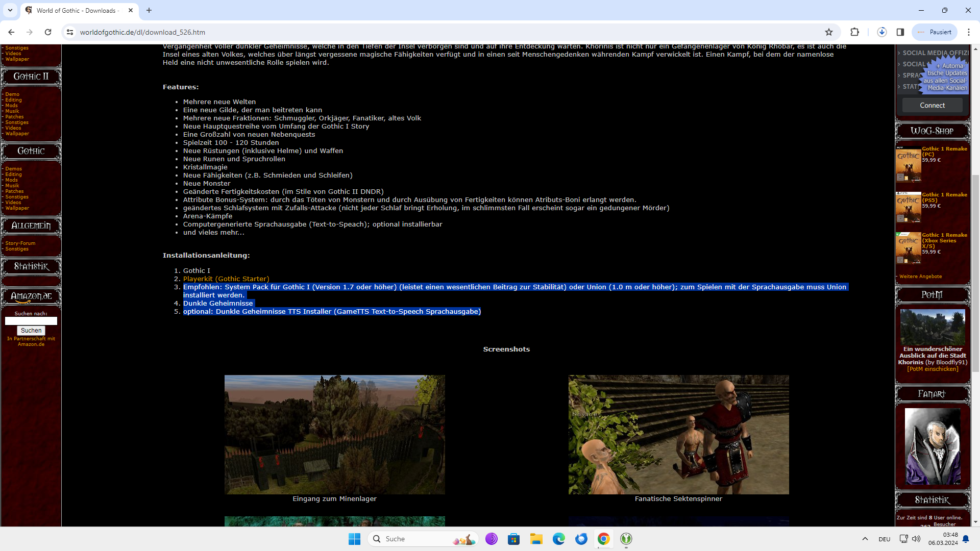Focus the Amazon search input field
The image size is (980, 551).
pyautogui.click(x=31, y=321)
